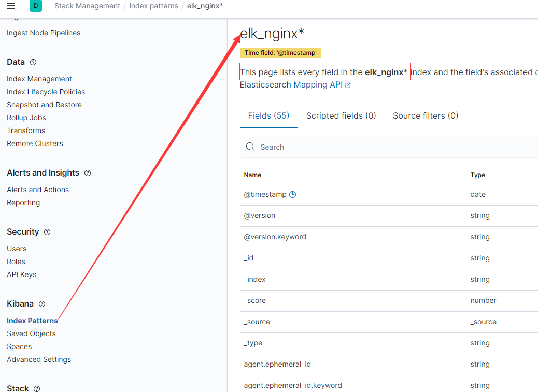The width and height of the screenshot is (538, 392).
Task: Open the Source filters tab
Action: click(x=425, y=115)
